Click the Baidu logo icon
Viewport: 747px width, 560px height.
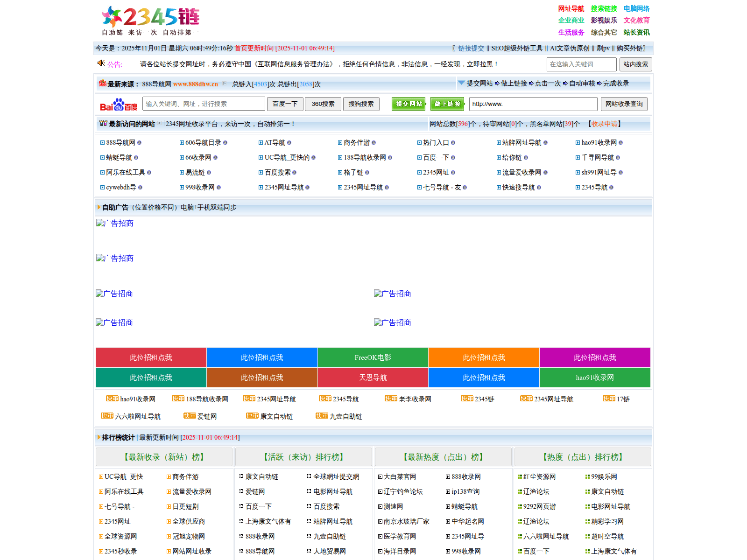coord(119,105)
